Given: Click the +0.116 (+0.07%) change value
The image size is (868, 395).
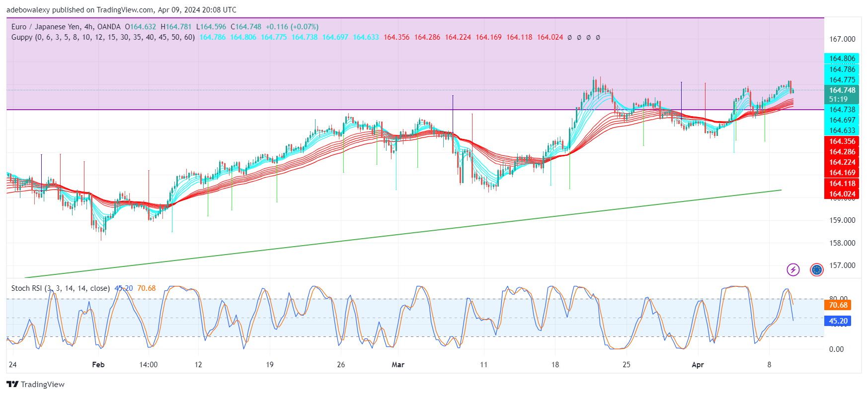Looking at the screenshot, I should click(292, 27).
